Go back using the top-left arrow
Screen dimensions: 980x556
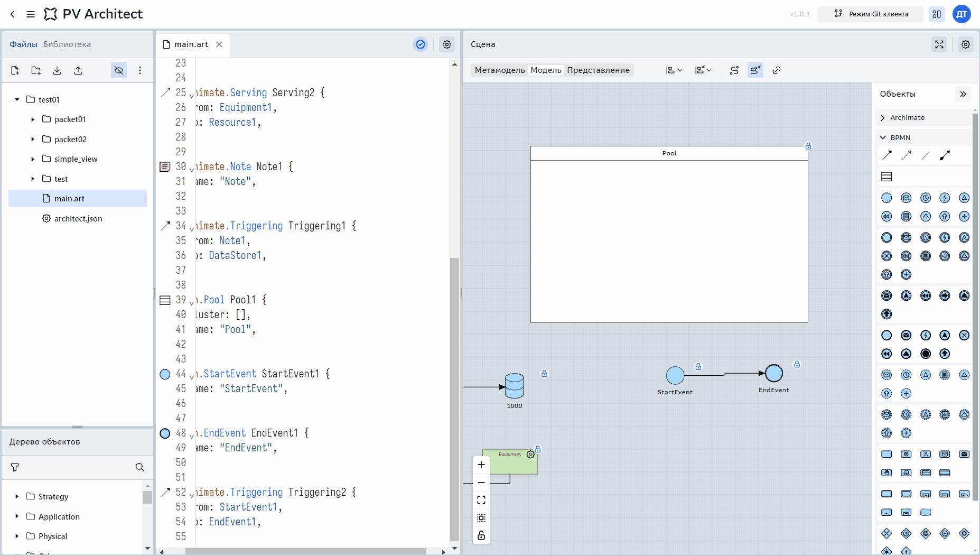click(13, 14)
